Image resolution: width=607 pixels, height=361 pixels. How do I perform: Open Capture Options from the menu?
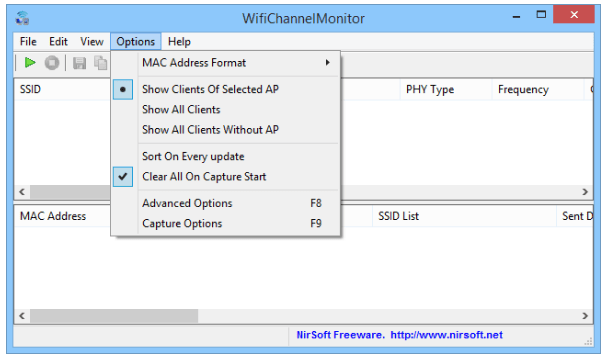tap(226, 224)
